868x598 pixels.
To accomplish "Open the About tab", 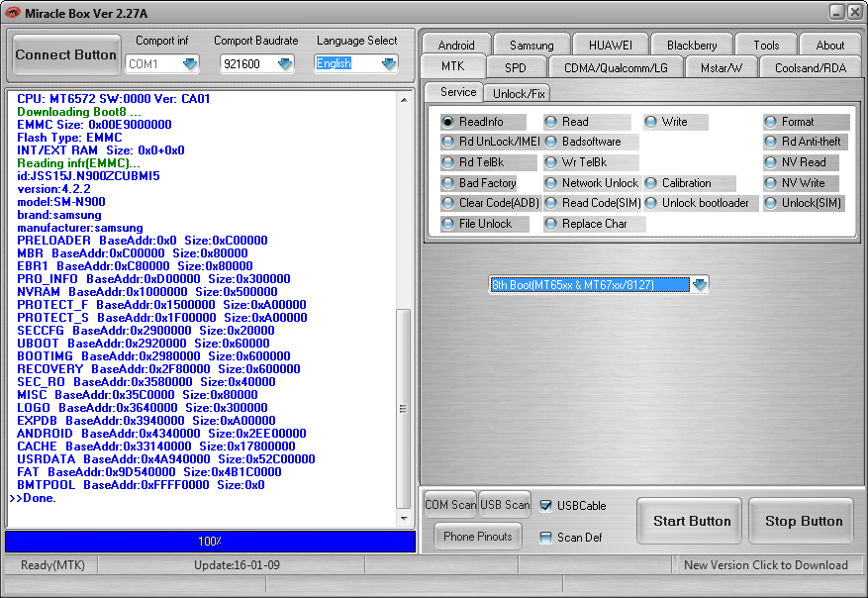I will [x=829, y=45].
